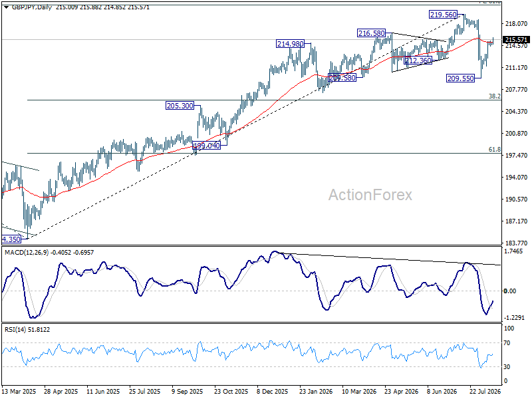Click the 218.070 price axis value
Viewport: 532px width, 399px height.
point(516,24)
